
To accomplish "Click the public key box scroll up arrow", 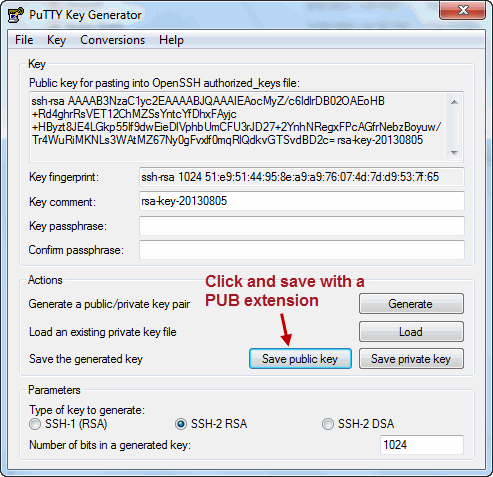I will coord(454,102).
